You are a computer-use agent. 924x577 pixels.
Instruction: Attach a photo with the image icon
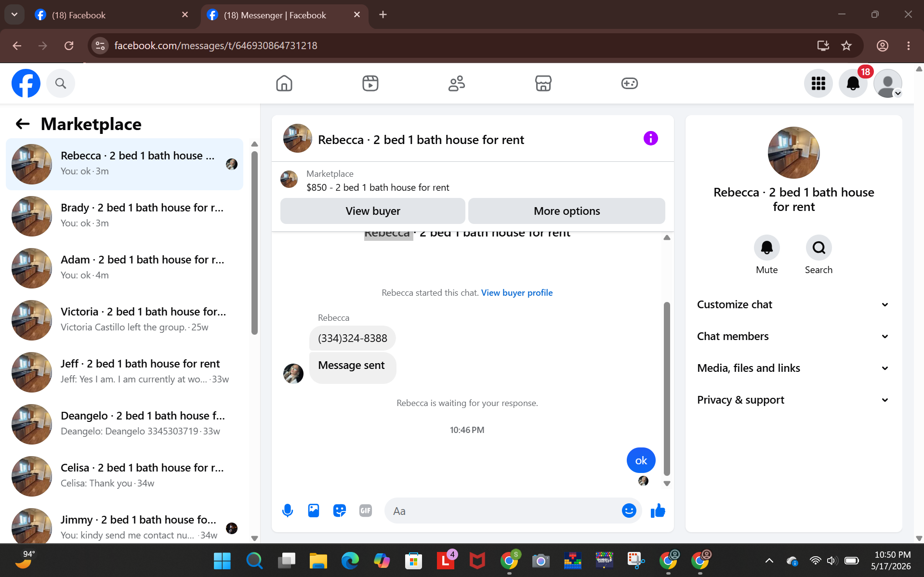pos(314,511)
